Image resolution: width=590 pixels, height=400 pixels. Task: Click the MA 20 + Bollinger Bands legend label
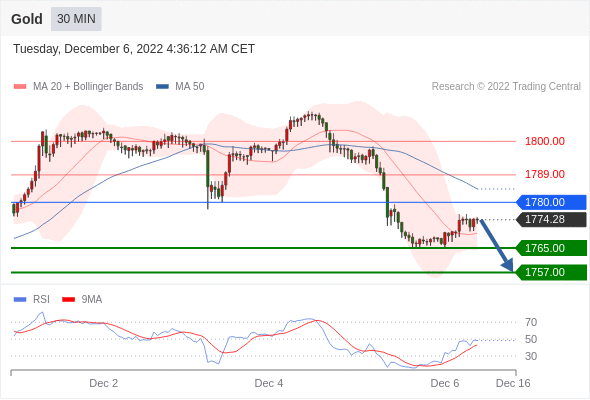click(88, 87)
